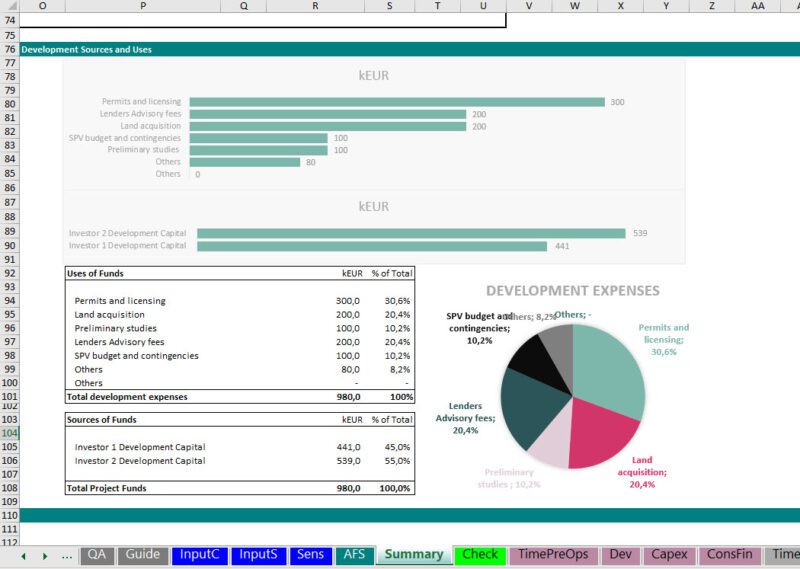Click the Lenders Advisory fees pie label

(x=465, y=418)
